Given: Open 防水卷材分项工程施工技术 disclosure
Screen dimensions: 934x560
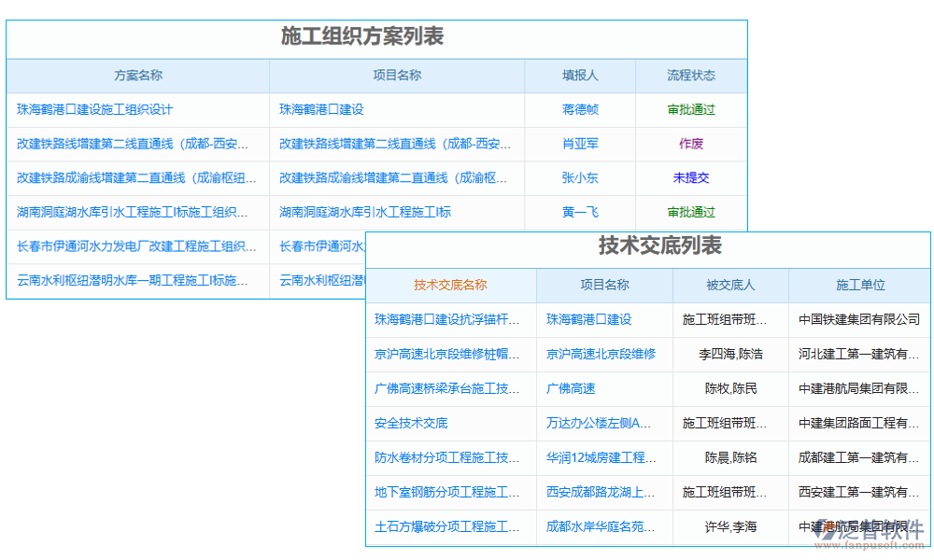Looking at the screenshot, I should tap(448, 457).
